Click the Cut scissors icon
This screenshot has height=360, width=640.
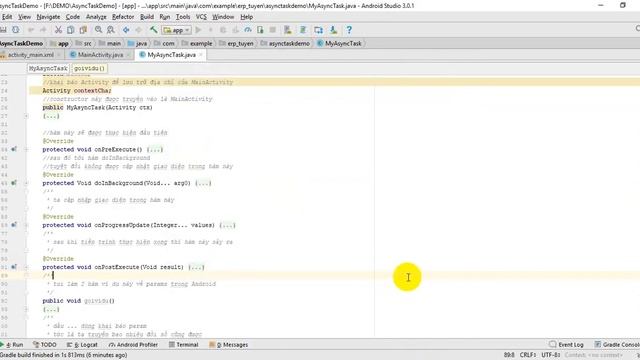tap(58, 30)
